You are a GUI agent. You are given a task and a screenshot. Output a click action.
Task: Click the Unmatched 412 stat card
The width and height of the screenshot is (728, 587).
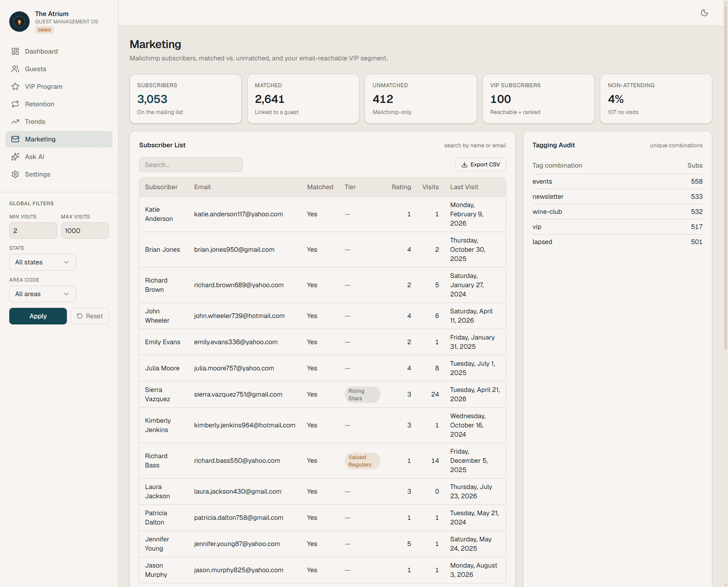pyautogui.click(x=421, y=99)
